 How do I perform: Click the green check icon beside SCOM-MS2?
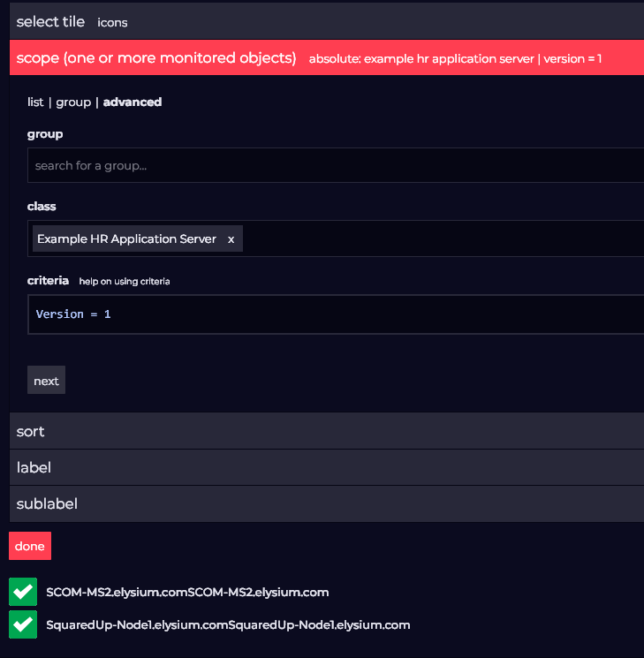tap(22, 592)
